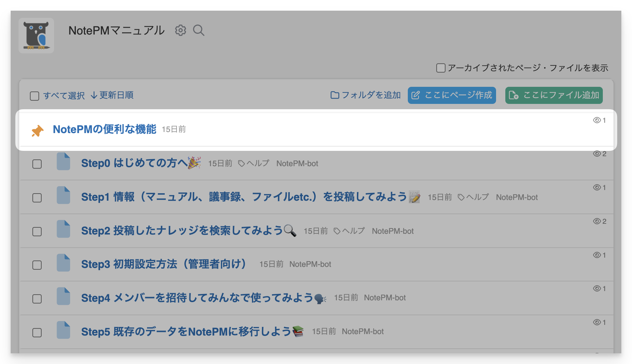Open NotePMの便利な機能 pinned folder
632x364 pixels.
(105, 129)
